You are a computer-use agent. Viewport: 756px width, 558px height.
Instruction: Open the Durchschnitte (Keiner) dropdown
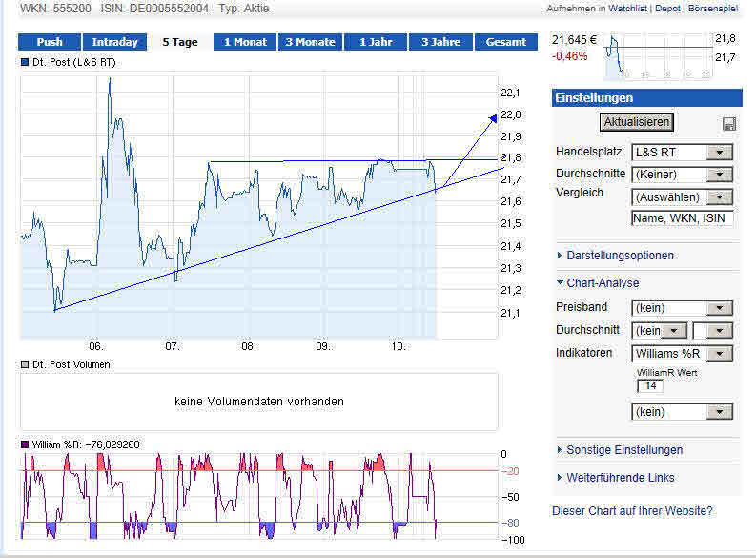(683, 175)
